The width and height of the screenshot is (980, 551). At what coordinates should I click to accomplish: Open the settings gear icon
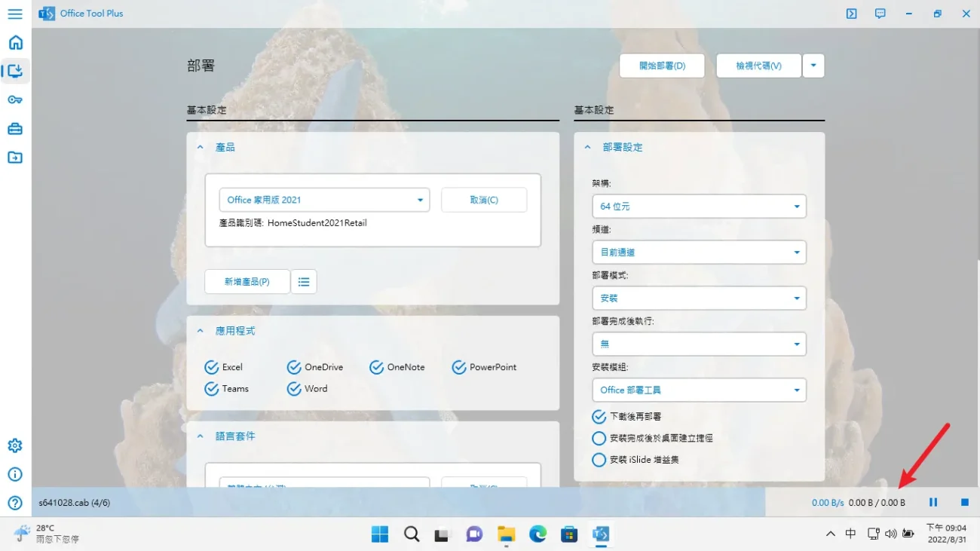tap(15, 445)
